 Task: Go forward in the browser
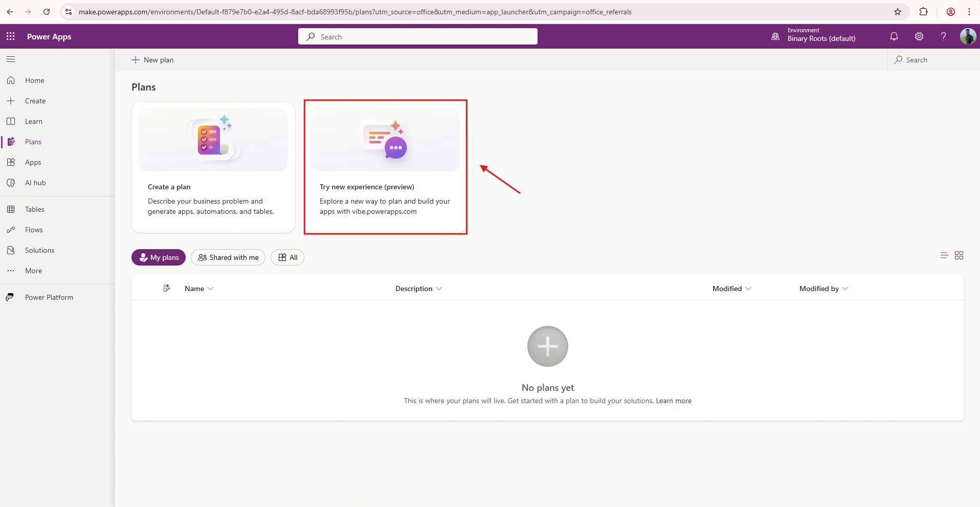pyautogui.click(x=28, y=12)
